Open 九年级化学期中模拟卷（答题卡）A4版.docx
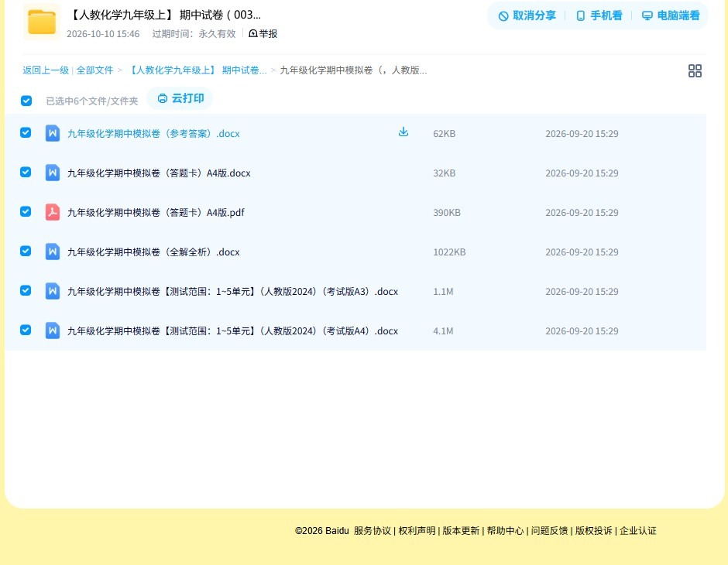 (159, 173)
